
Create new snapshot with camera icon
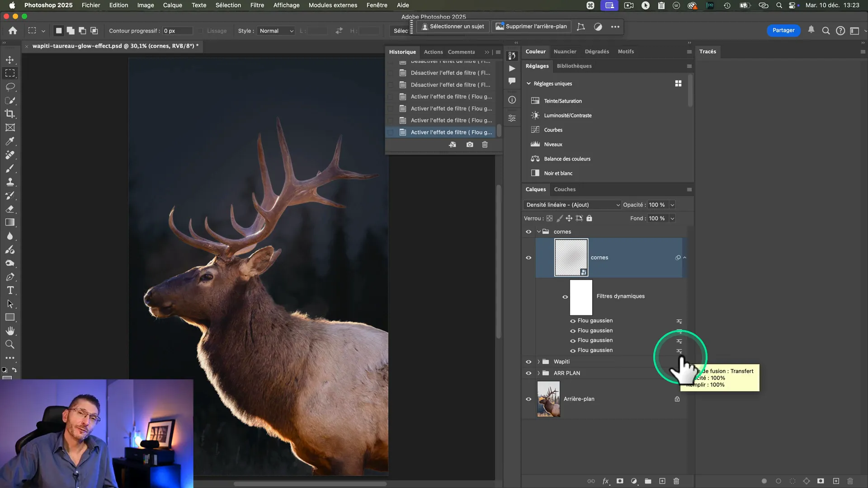pos(470,145)
